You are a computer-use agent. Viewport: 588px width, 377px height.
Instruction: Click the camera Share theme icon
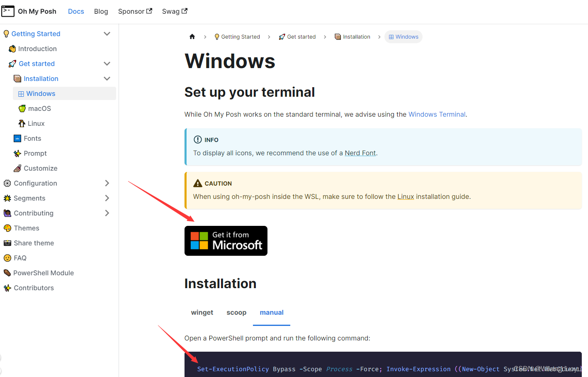pos(7,243)
